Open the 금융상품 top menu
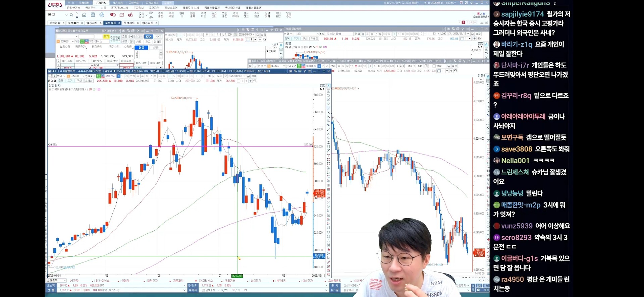This screenshot has width=644, height=297. pos(117,3)
